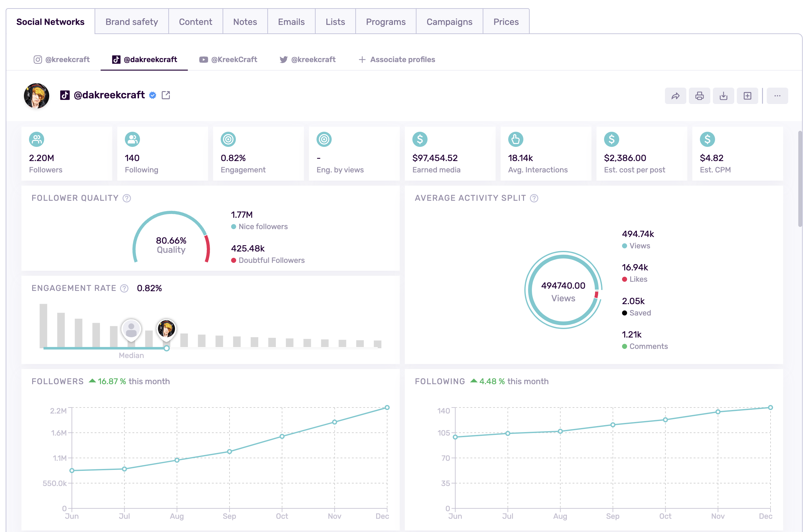Click the print icon button
Viewport: 809px width, 532px height.
[x=699, y=96]
